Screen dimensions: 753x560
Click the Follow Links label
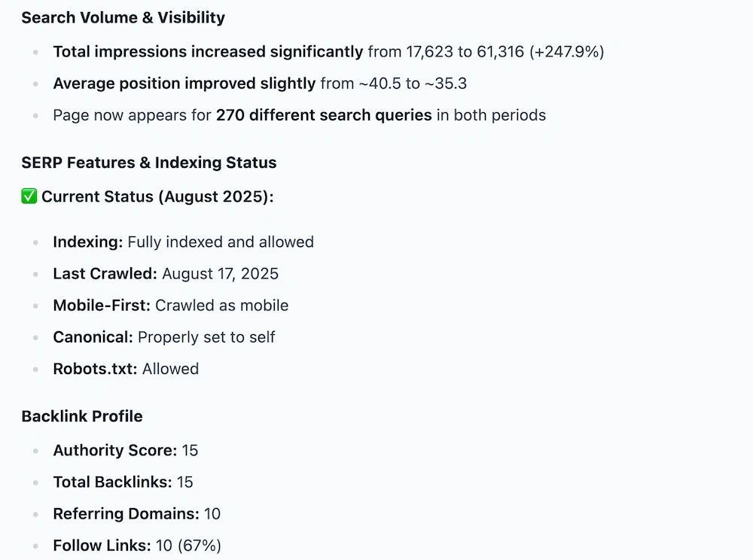coord(102,545)
